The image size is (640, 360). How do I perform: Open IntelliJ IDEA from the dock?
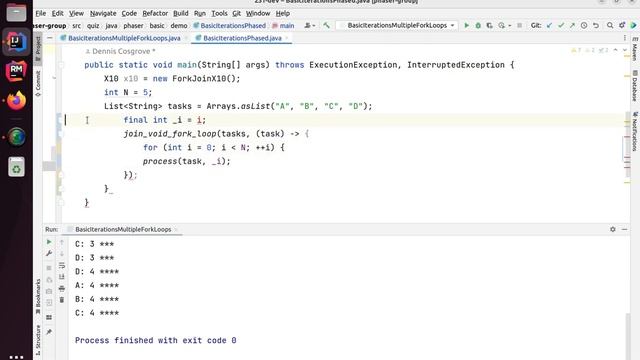[x=16, y=42]
